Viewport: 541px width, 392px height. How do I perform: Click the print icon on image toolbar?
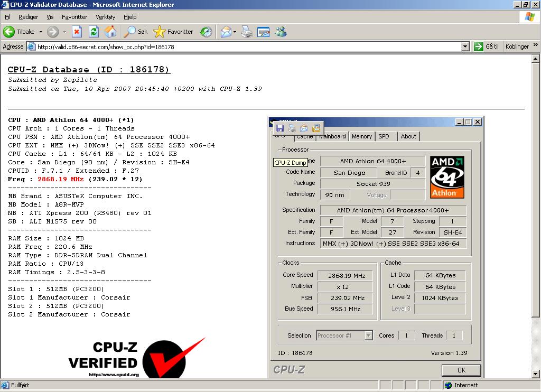[292, 128]
